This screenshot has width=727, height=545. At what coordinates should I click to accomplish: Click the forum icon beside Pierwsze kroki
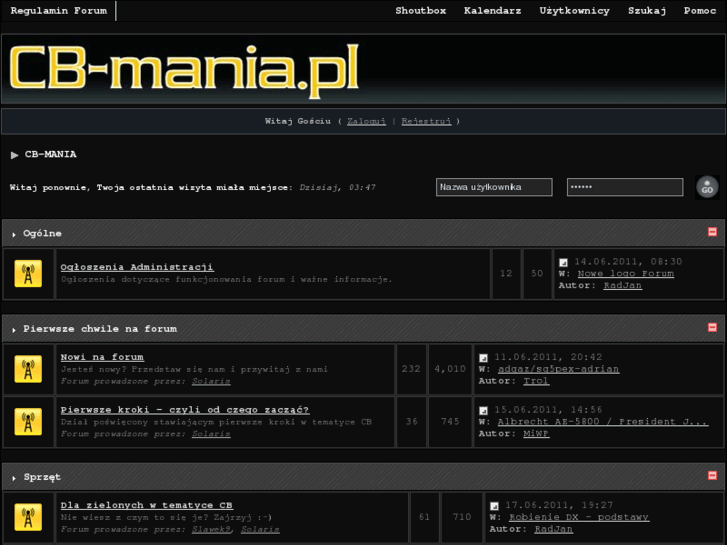point(28,422)
